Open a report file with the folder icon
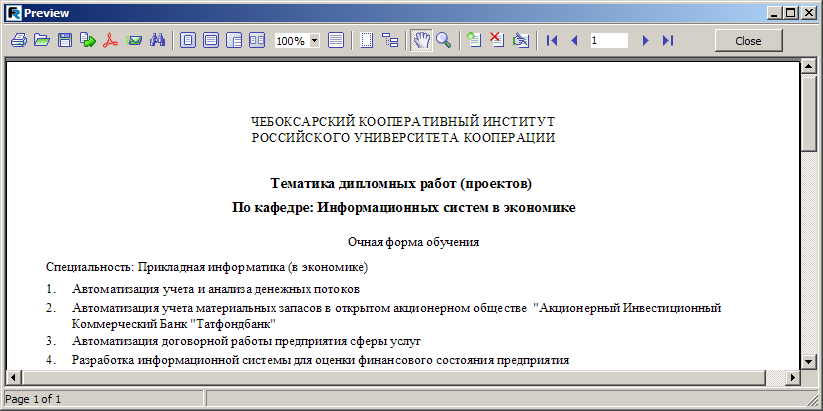823x411 pixels. pyautogui.click(x=42, y=40)
